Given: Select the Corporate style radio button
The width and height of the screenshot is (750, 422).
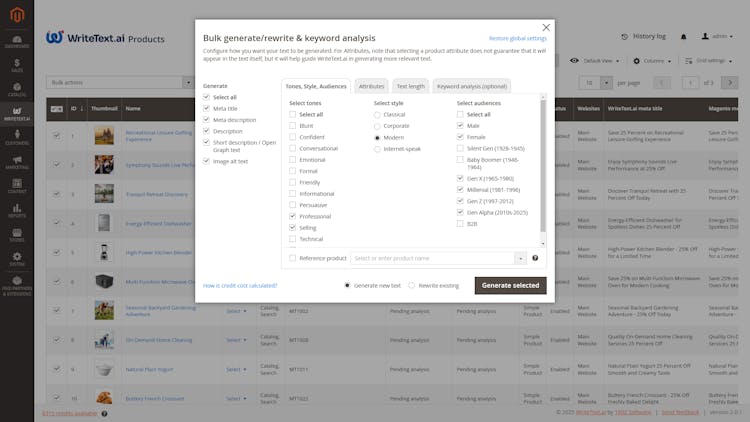Looking at the screenshot, I should [377, 126].
